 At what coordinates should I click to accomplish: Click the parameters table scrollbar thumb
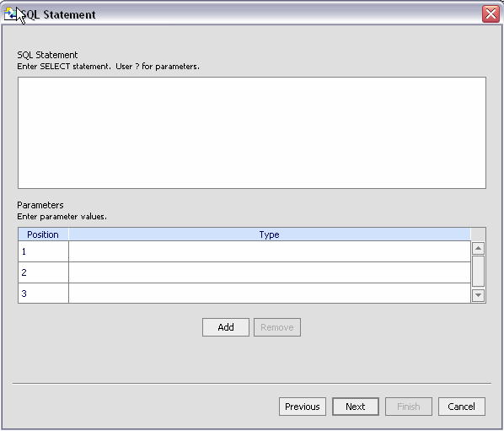pos(478,271)
